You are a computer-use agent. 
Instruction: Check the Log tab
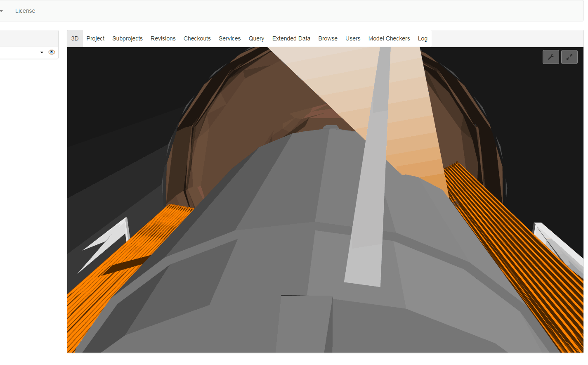click(423, 38)
